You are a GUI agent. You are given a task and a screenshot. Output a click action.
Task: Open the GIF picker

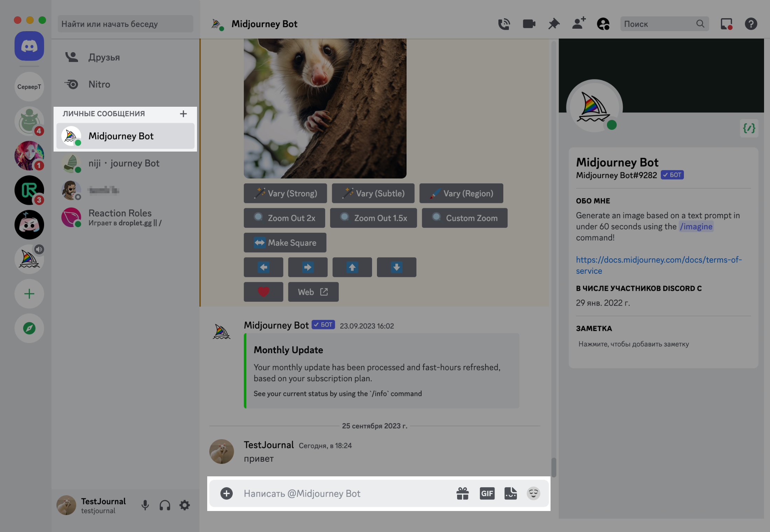(487, 493)
